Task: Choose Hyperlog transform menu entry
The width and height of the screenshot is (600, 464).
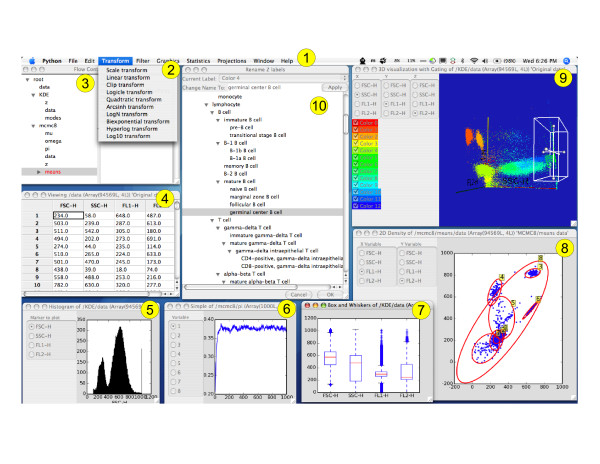Action: click(x=132, y=129)
